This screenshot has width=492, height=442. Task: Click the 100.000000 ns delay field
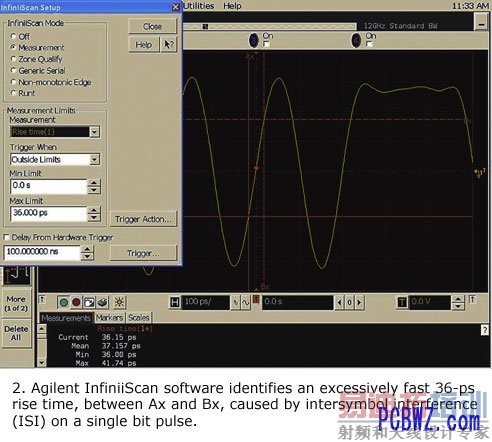point(42,253)
